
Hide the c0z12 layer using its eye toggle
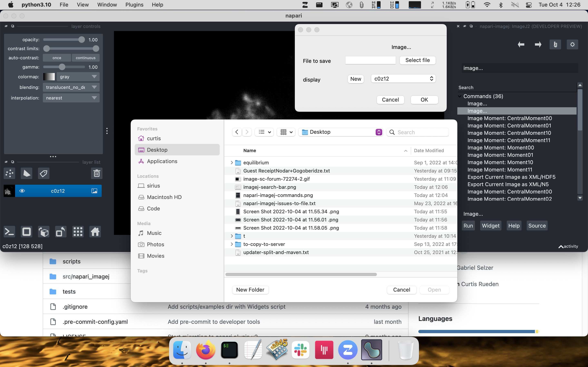pyautogui.click(x=22, y=191)
